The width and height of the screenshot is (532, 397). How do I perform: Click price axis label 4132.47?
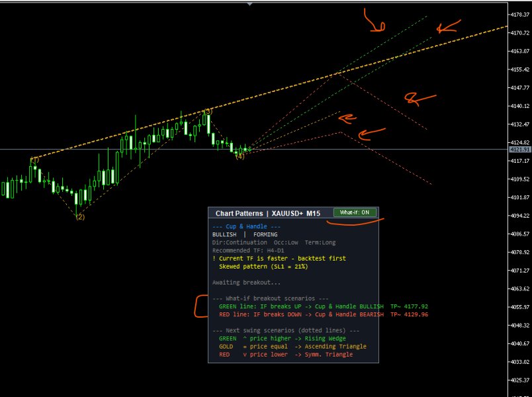(520, 124)
